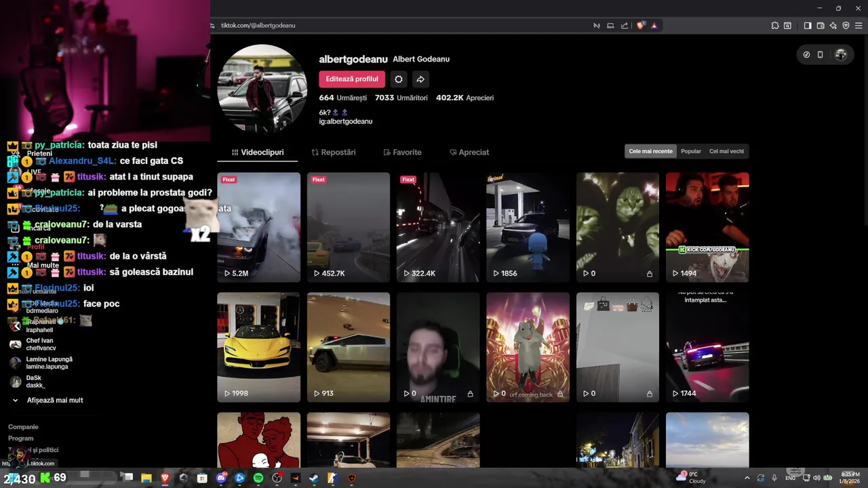This screenshot has height=488, width=868.
Task: Open ENG language indicator in tray
Action: click(x=791, y=479)
